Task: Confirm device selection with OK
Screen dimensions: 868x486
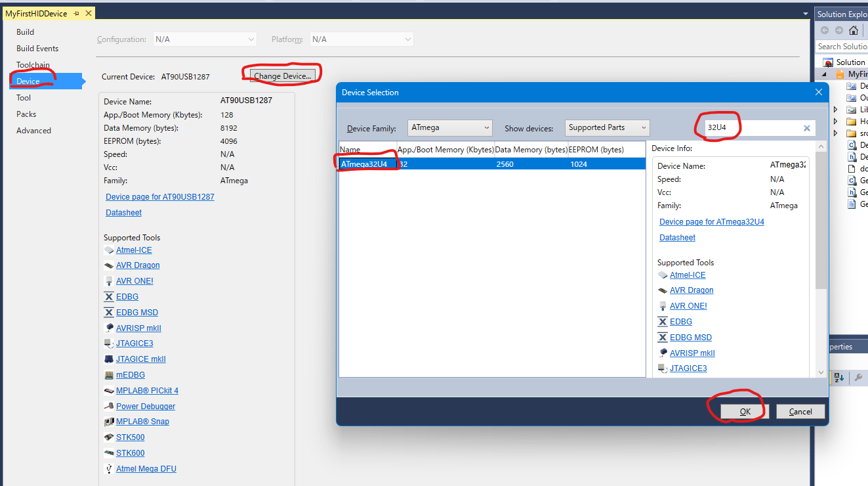Action: 745,412
